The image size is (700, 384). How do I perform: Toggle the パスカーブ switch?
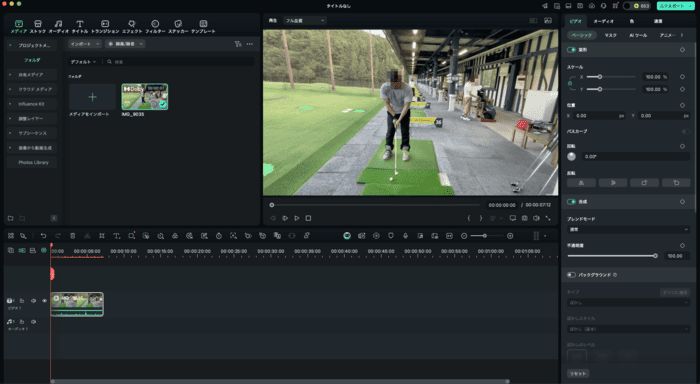tap(685, 132)
